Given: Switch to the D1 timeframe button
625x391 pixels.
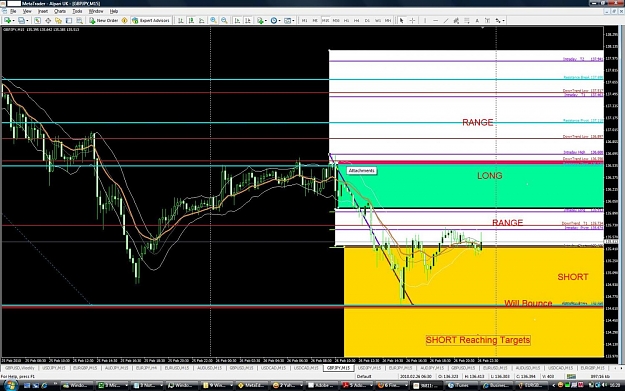Looking at the screenshot, I should click(367, 20).
